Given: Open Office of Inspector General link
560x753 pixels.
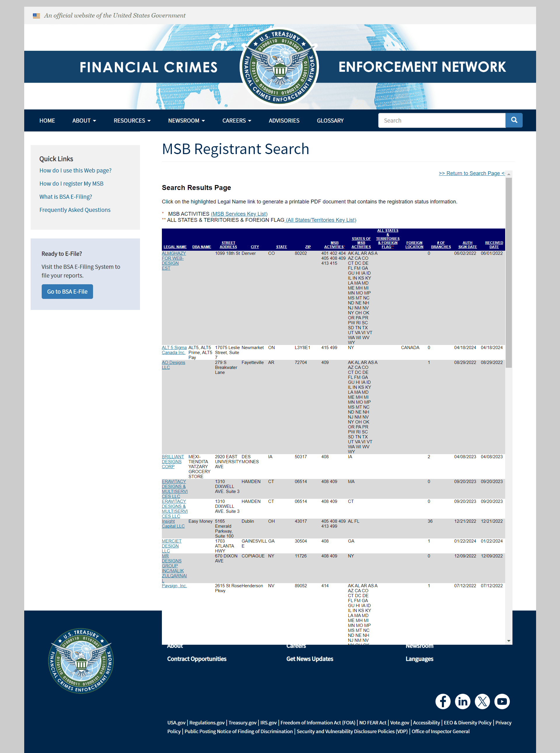Looking at the screenshot, I should tap(440, 731).
